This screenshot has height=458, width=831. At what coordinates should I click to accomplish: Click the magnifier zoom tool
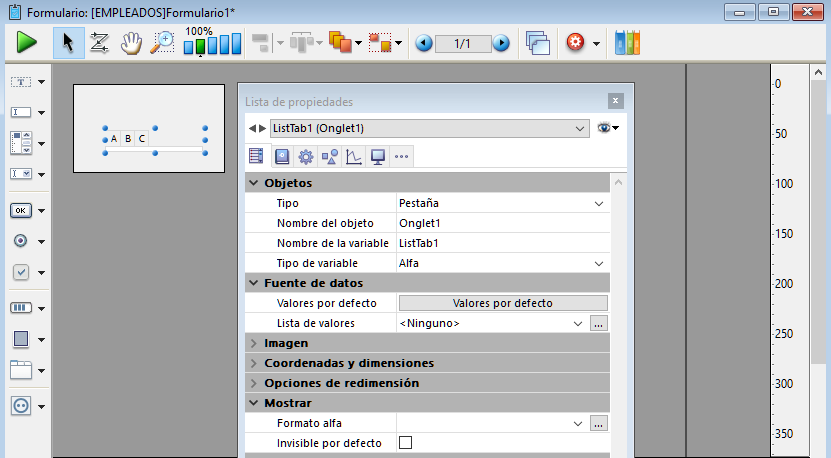[162, 43]
